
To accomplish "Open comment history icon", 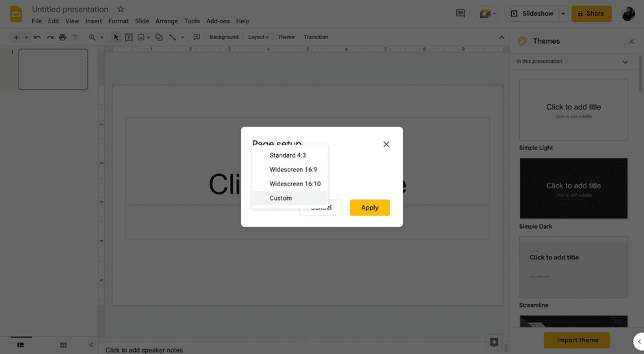I will point(460,14).
